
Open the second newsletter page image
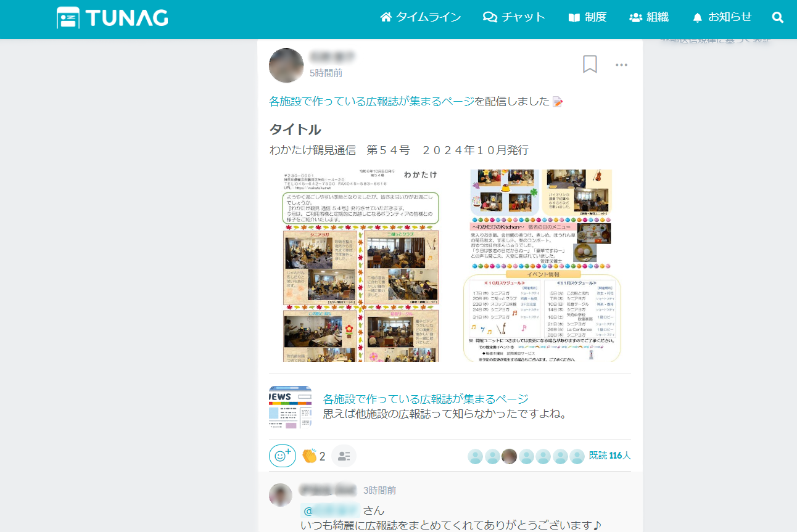(542, 265)
